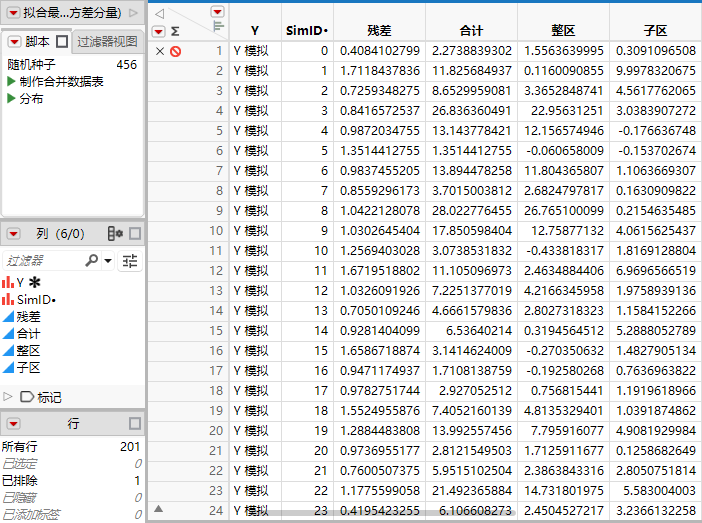Image resolution: width=702 pixels, height=523 pixels.
Task: Open the rows red triangle menu in grid corner
Action: 158,31
